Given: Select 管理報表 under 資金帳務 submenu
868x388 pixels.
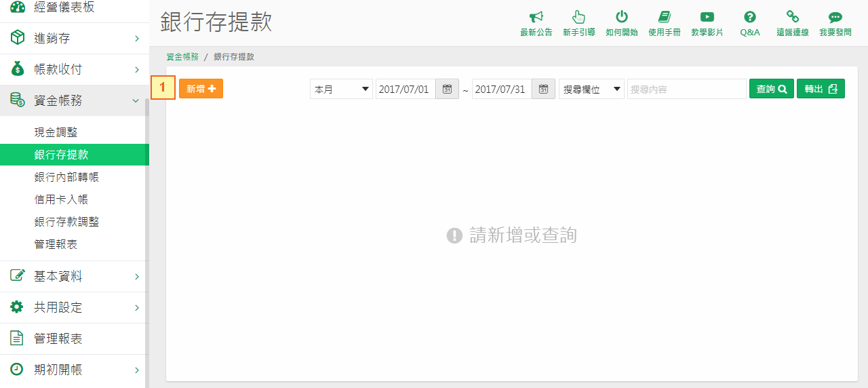Looking at the screenshot, I should 56,244.
